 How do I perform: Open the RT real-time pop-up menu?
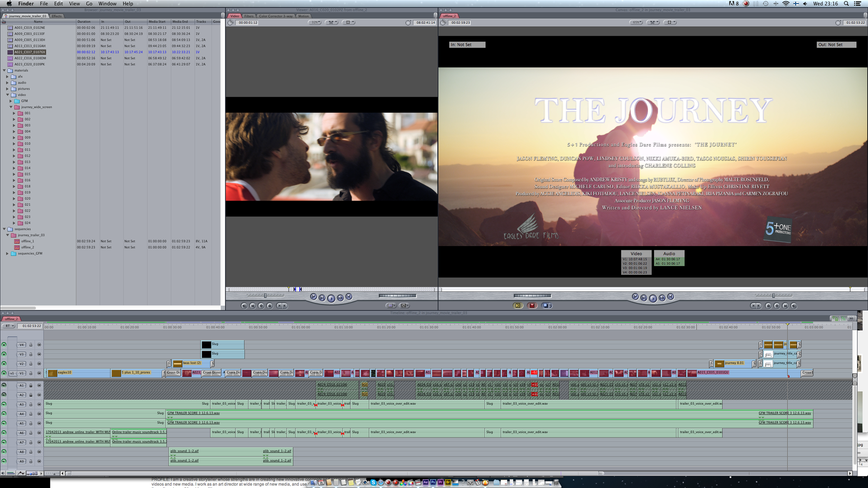tap(8, 326)
